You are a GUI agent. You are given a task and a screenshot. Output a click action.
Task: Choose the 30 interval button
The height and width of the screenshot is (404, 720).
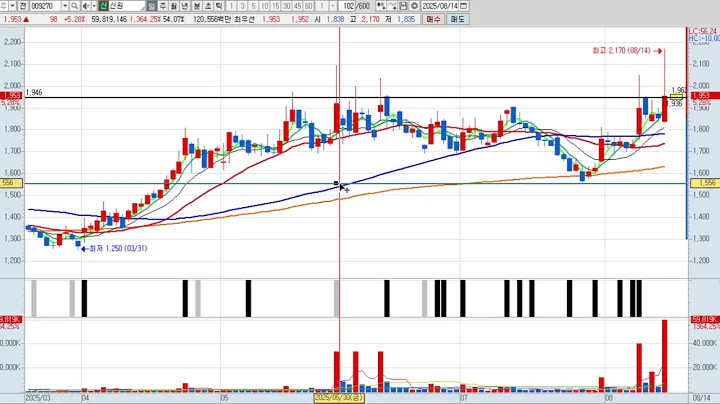point(287,6)
